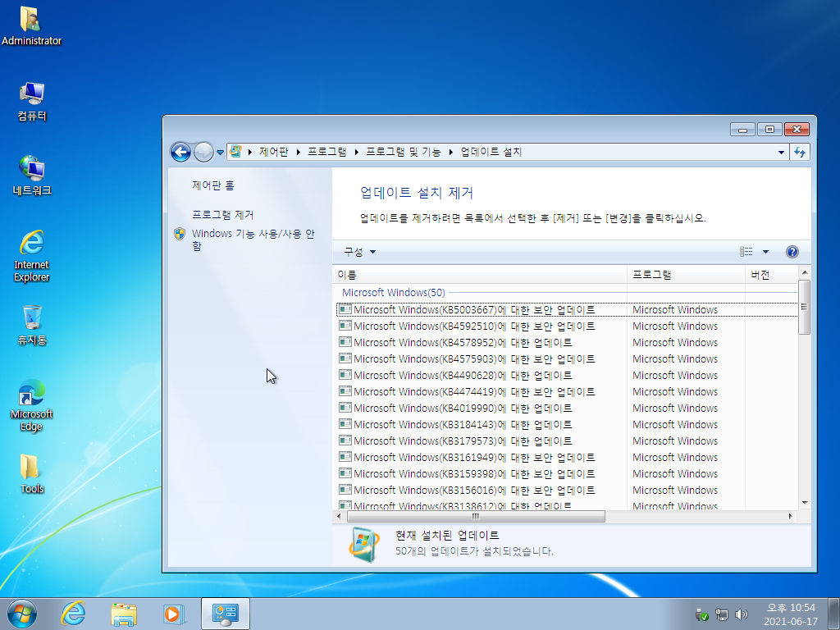Select the KB5003667 security update row
840x630 pixels.
click(x=567, y=309)
